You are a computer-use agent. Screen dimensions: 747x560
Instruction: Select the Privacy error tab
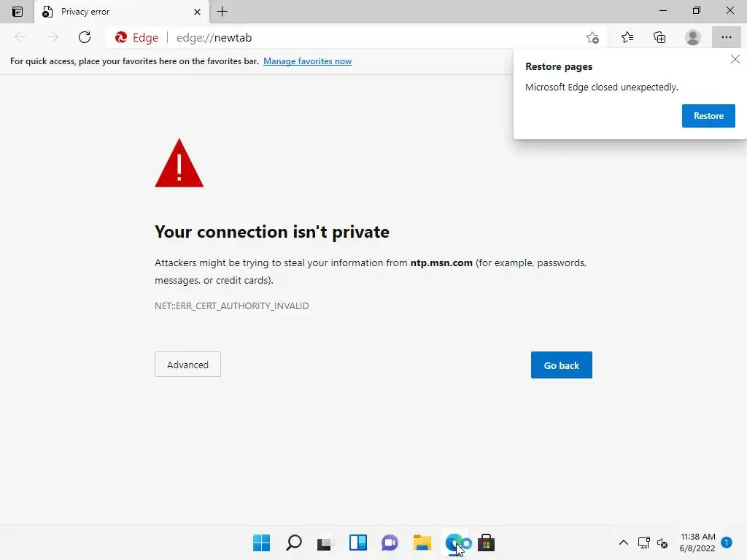coord(122,12)
